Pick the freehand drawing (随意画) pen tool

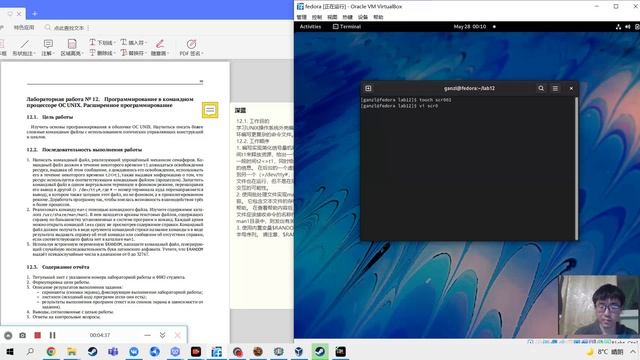160,47
